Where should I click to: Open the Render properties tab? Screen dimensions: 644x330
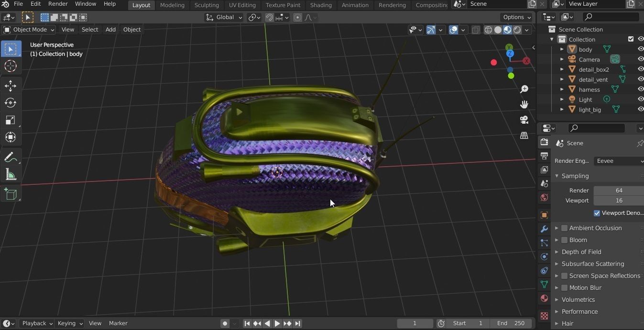pos(544,142)
